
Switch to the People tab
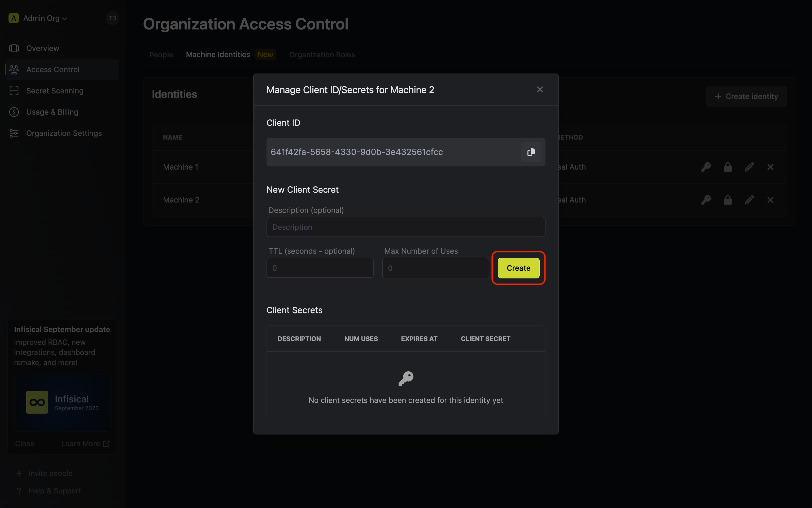coord(161,55)
